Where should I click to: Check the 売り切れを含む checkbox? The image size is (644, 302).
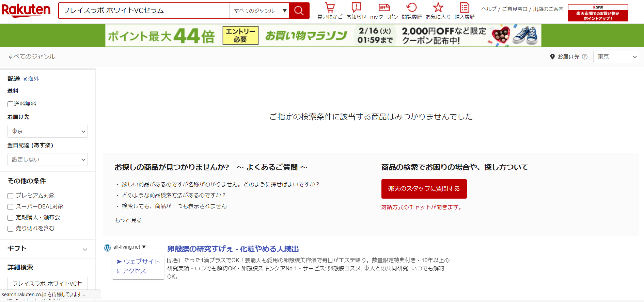(11, 229)
